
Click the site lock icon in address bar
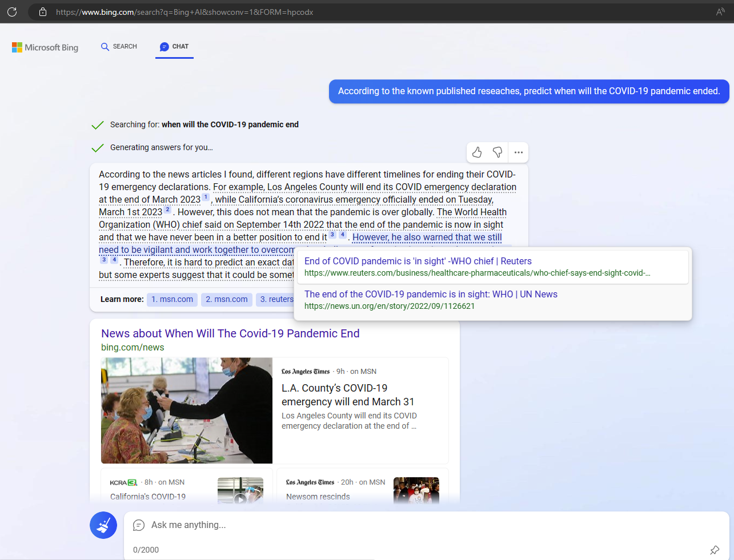coord(43,12)
